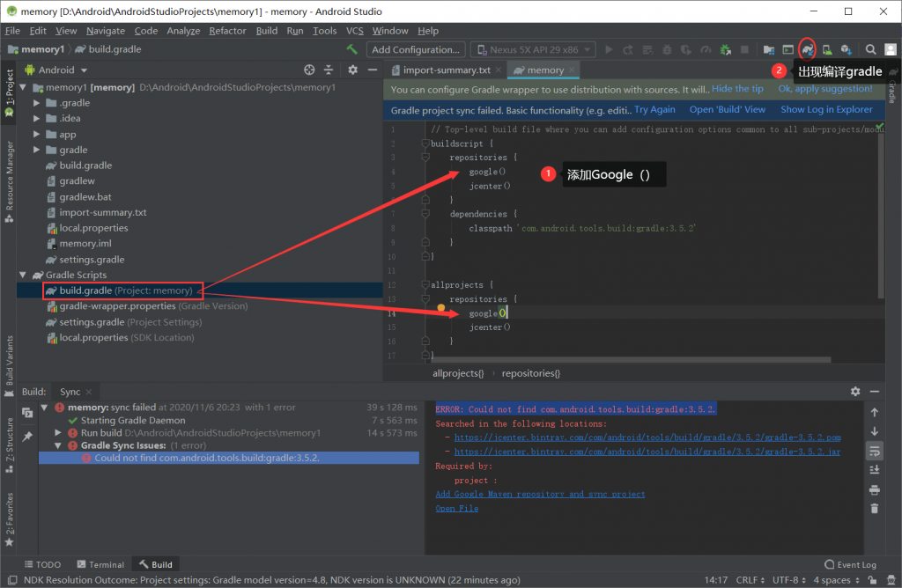This screenshot has width=902, height=588.
Task: Collapse the memory1 [memory] root node
Action: [x=23, y=87]
